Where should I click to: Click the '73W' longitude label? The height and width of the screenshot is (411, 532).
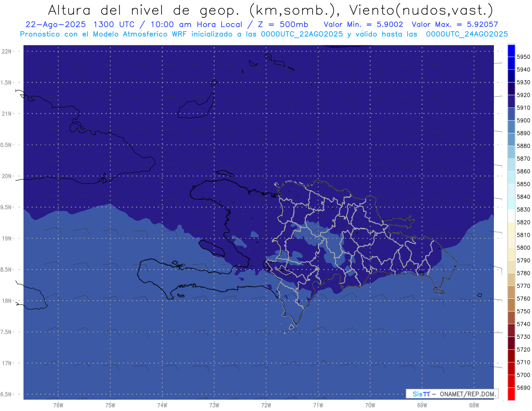pos(214,405)
